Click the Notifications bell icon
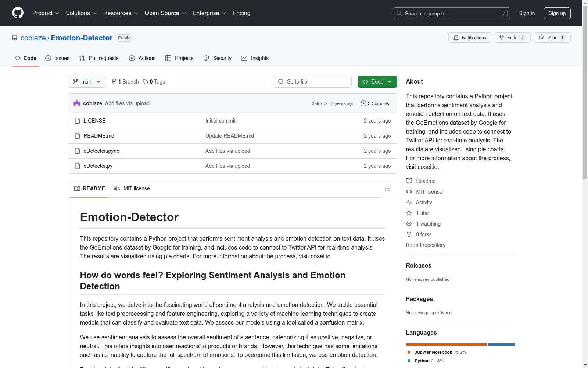588x368 pixels. click(x=456, y=38)
